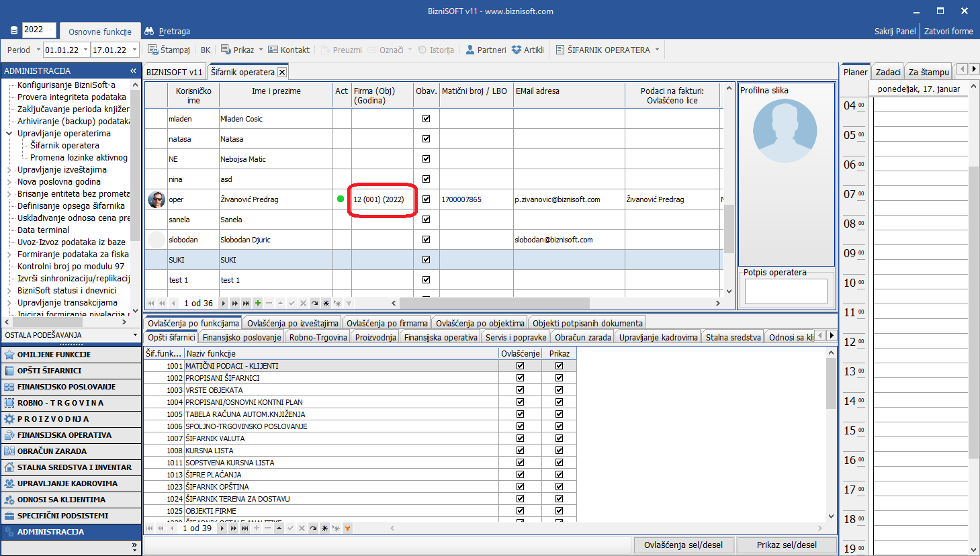This screenshot has width=980, height=556.
Task: Click green plus to add operator record
Action: tap(258, 303)
